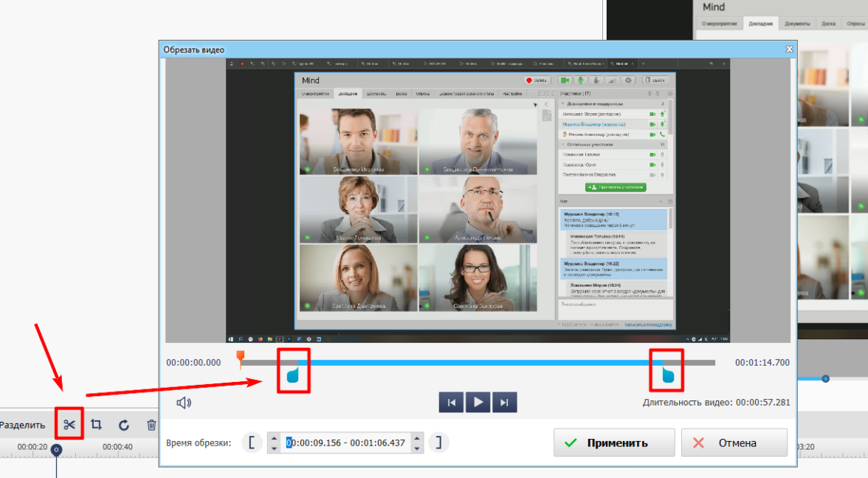Screen dimensions: 868x478
Task: Click the Применить apply button
Action: [x=614, y=443]
